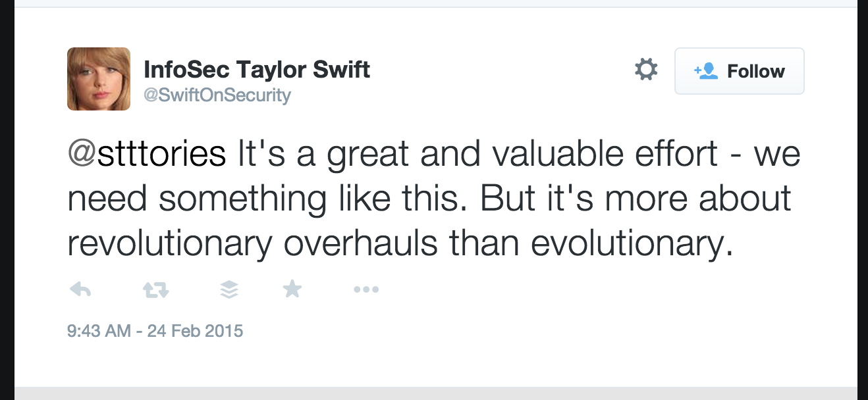Reply to the tweet using arrow icon
Screen dimensions: 868x400
(80, 289)
